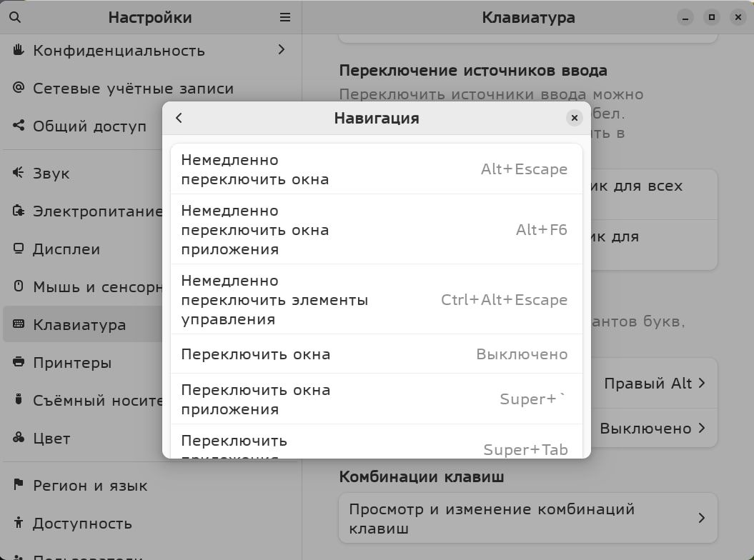This screenshot has height=560, width=754.
Task: Click the Общий доступ share icon
Action: (19, 126)
